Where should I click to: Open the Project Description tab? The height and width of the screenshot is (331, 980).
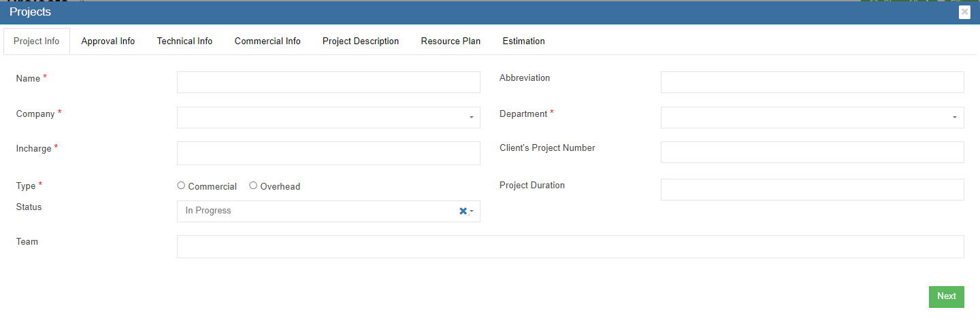tap(361, 41)
